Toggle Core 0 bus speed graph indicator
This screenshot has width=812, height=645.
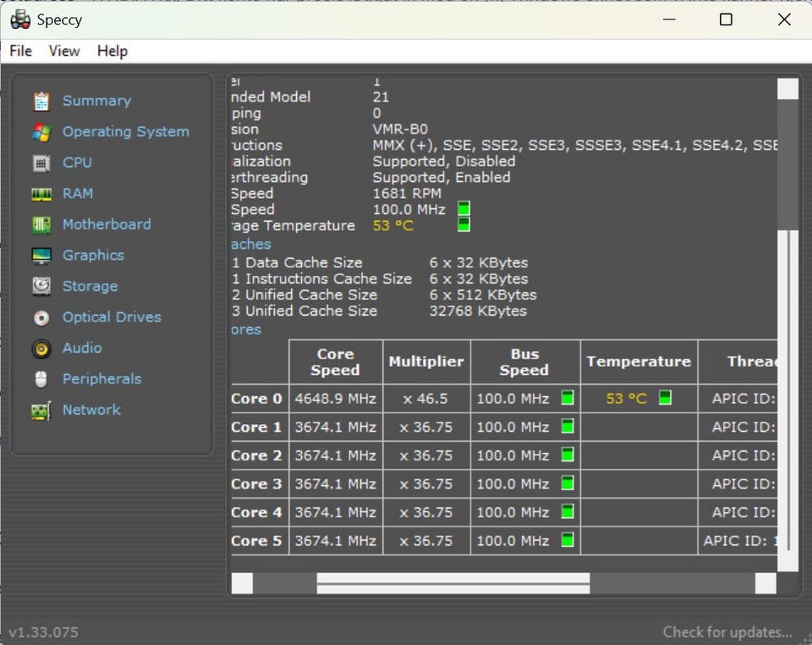click(x=568, y=398)
